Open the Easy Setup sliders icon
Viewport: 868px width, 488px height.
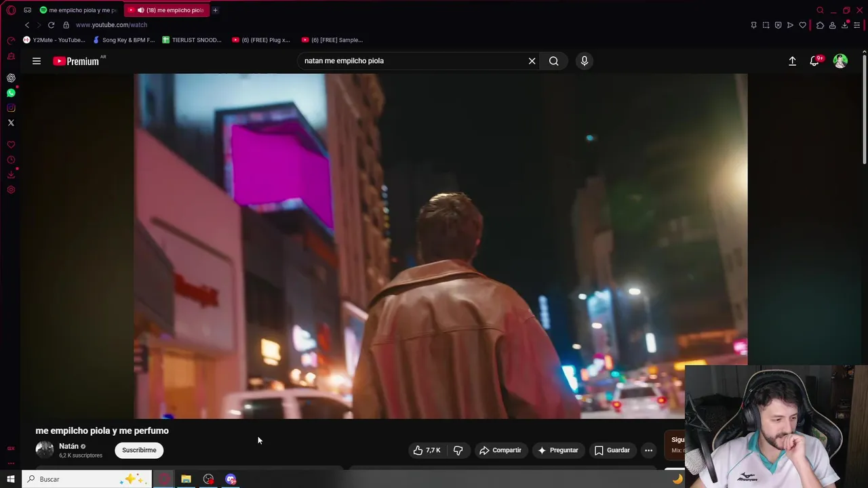coord(857,25)
